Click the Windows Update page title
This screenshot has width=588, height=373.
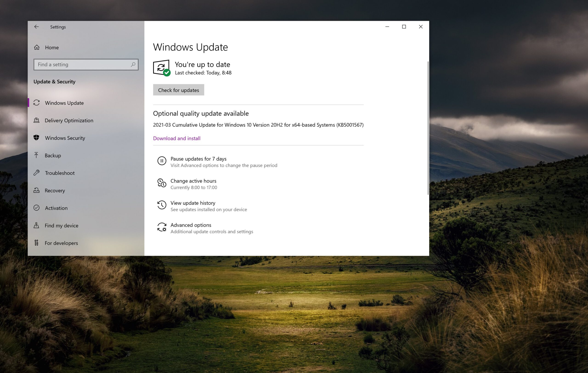point(190,47)
